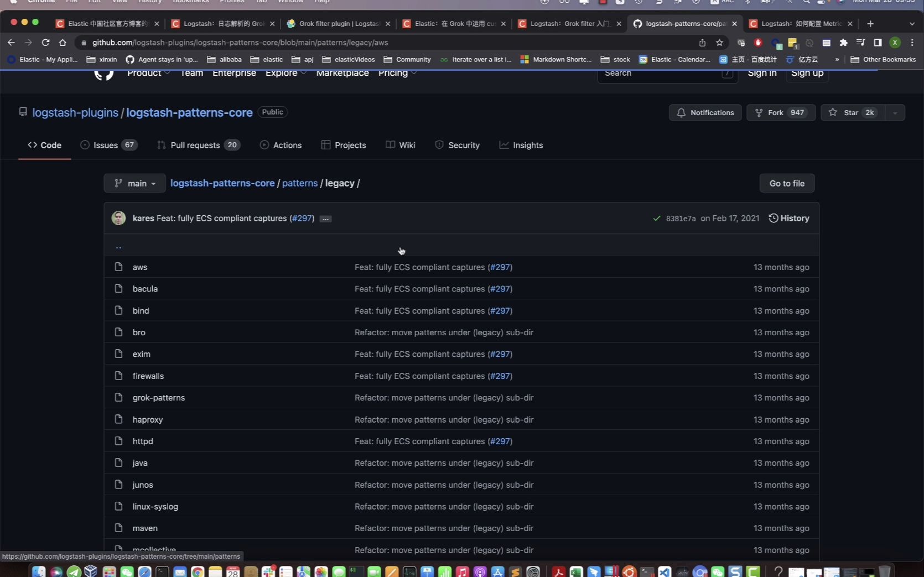
Task: Go to parent directory via double dots
Action: [x=118, y=246]
